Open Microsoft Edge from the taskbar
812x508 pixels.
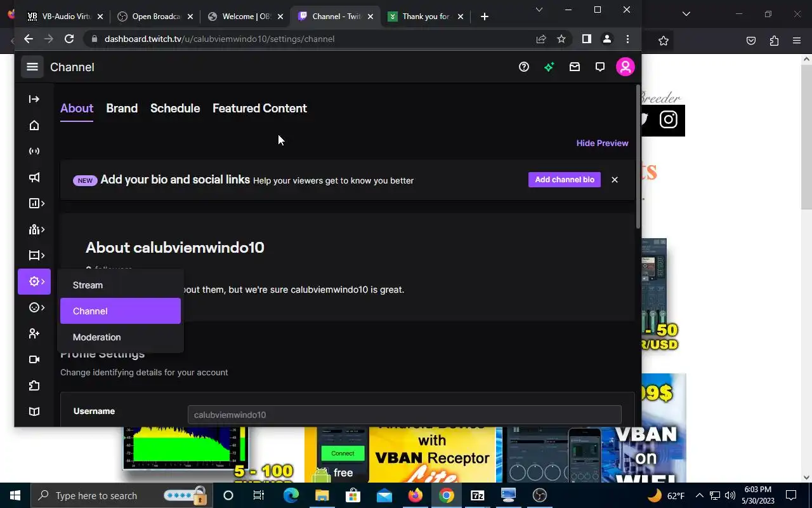291,495
